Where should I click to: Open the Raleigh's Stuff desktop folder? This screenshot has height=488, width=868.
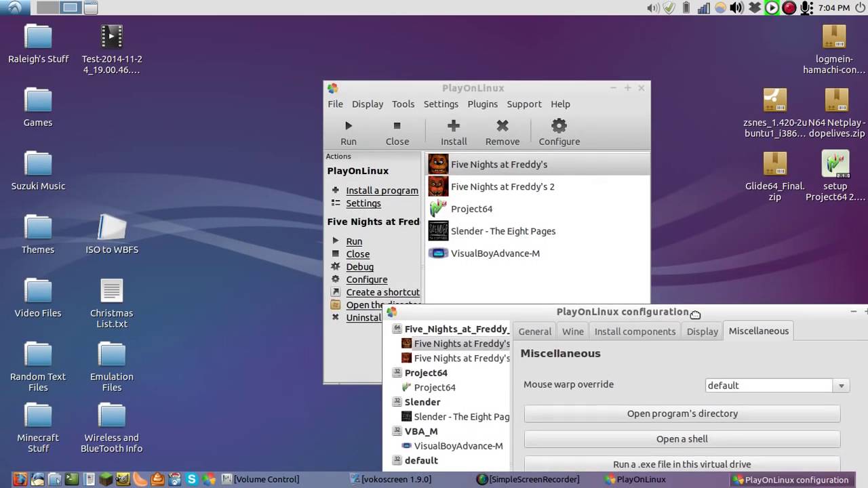(38, 43)
